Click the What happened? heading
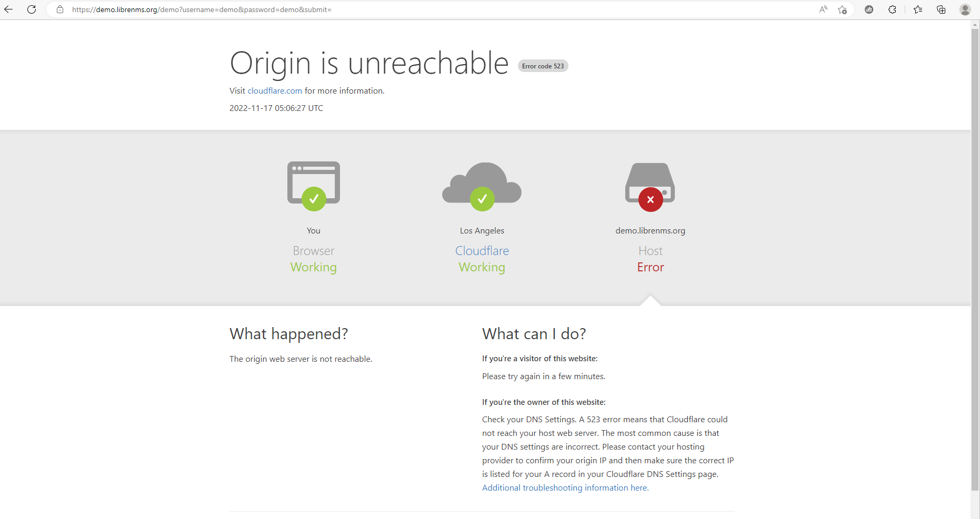 point(289,334)
